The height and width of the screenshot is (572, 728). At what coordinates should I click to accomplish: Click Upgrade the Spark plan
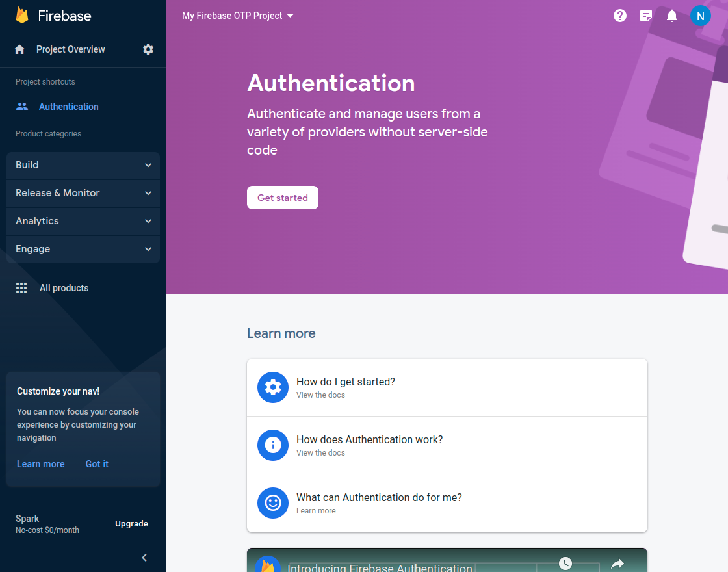[131, 524]
